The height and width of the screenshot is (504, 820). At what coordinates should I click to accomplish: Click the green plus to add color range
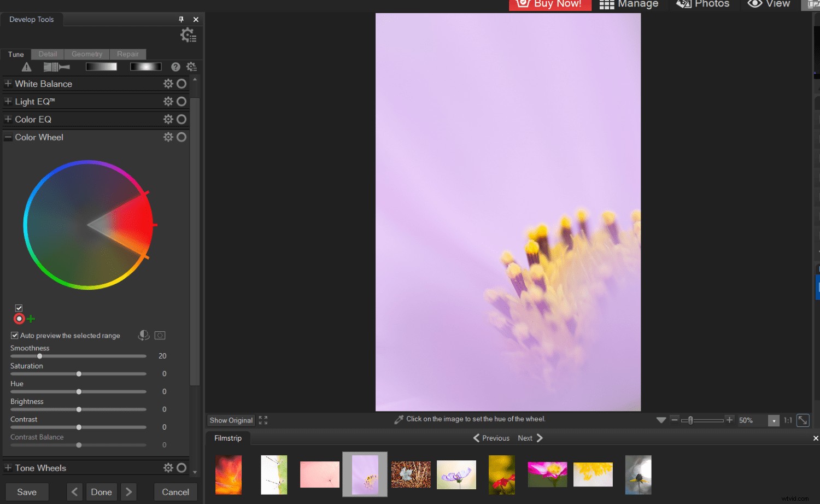click(31, 319)
